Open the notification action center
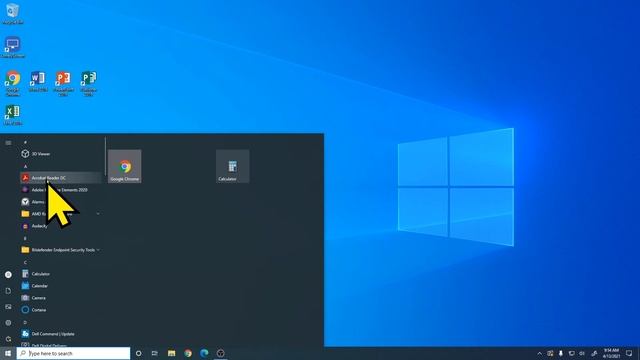This screenshot has width=640, height=360. pos(629,353)
